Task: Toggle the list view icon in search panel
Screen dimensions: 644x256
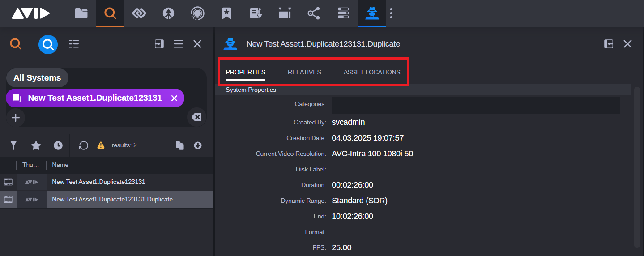Action: 74,44
